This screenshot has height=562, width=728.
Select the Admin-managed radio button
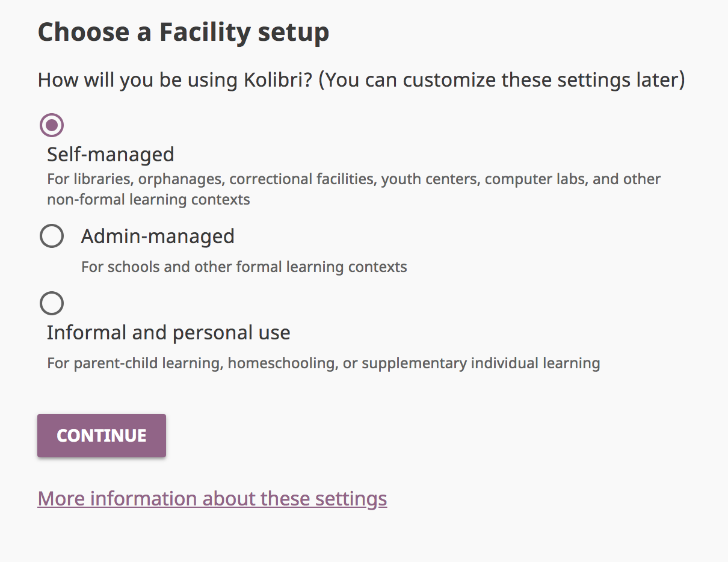click(52, 236)
